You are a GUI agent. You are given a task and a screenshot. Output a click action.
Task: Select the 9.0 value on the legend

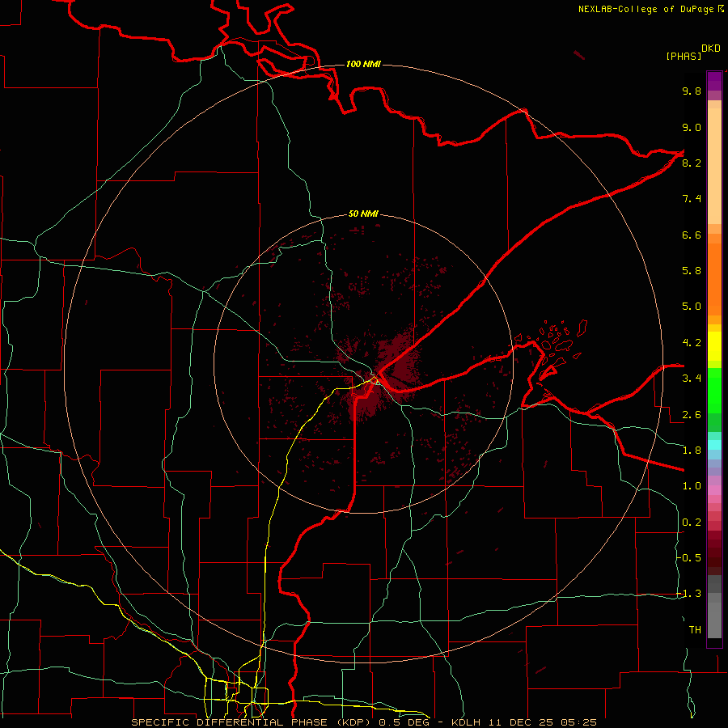[692, 127]
